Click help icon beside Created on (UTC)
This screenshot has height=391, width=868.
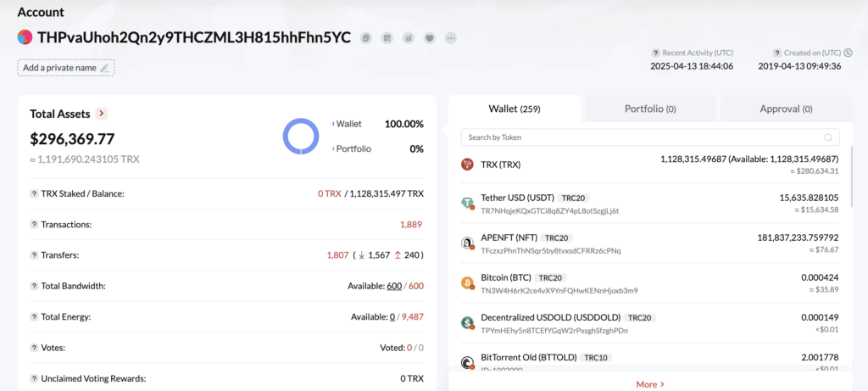click(777, 53)
